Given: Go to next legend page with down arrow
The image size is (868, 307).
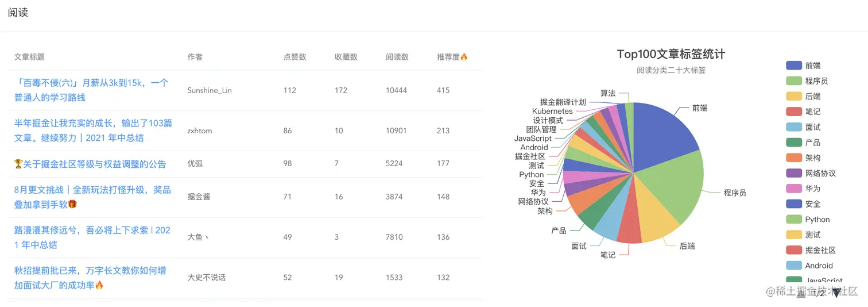Looking at the screenshot, I should point(836,293).
